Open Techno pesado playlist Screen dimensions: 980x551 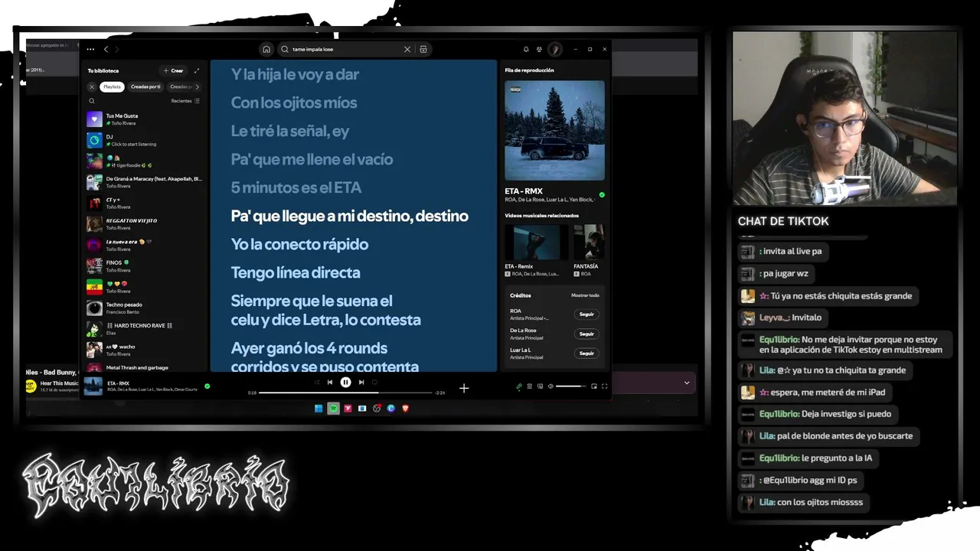[x=144, y=308]
